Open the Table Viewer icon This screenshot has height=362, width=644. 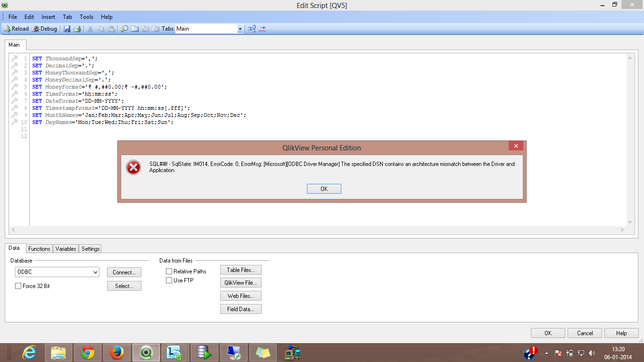coord(252,29)
